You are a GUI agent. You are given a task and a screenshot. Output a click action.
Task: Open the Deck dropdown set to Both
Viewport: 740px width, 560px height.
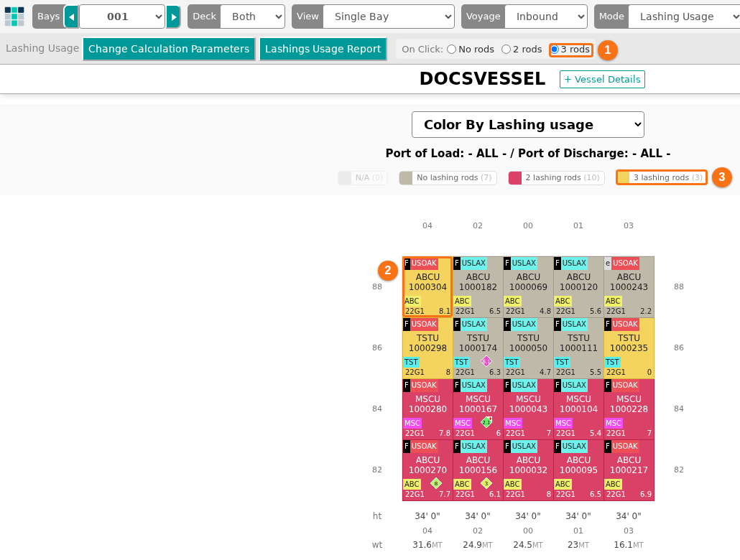(x=253, y=17)
